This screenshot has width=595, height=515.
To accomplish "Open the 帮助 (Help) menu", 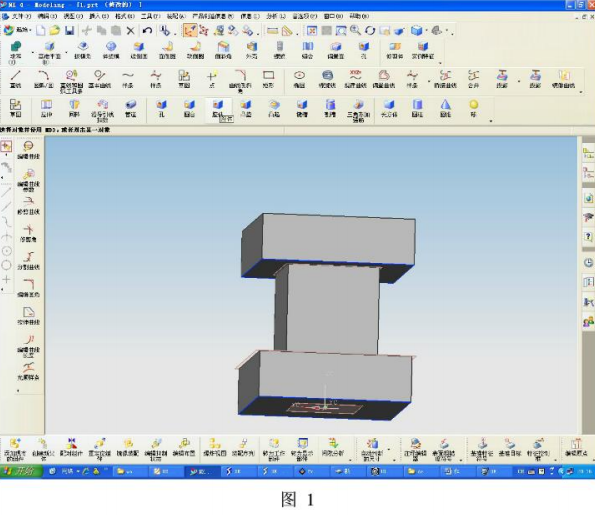I will (x=359, y=16).
